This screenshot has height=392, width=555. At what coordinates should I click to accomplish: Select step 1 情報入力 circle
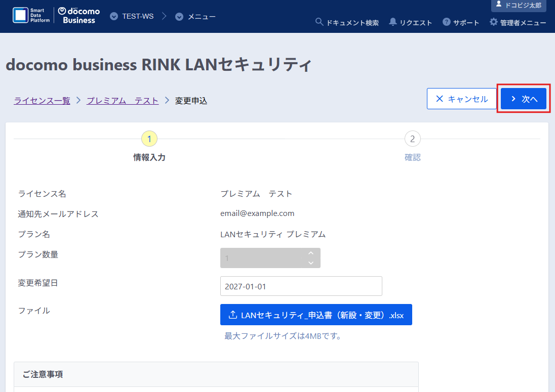pyautogui.click(x=149, y=139)
